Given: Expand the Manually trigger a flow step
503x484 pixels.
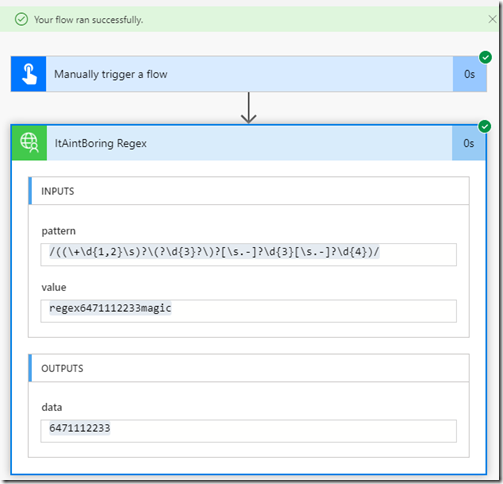Looking at the screenshot, I should [249, 74].
